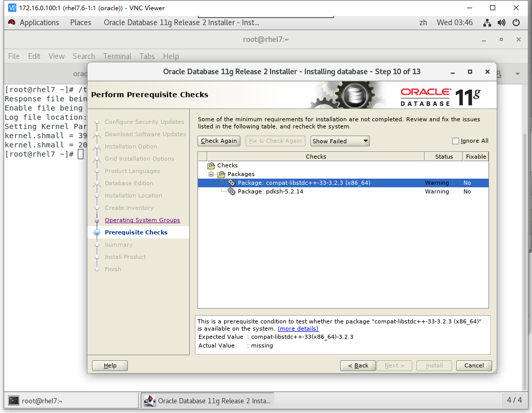Click the Prerequisite Checks step bullet
This screenshot has height=413, width=532.
(x=97, y=232)
